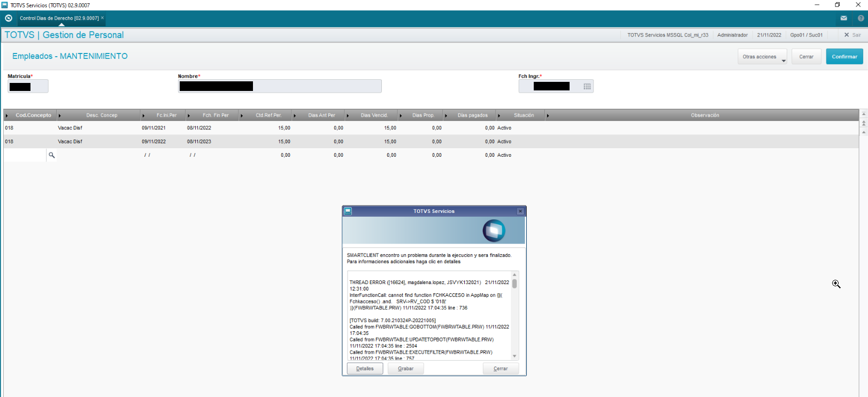Image resolution: width=868 pixels, height=397 pixels.
Task: Click the error log scrollbar thumb
Action: tap(514, 284)
